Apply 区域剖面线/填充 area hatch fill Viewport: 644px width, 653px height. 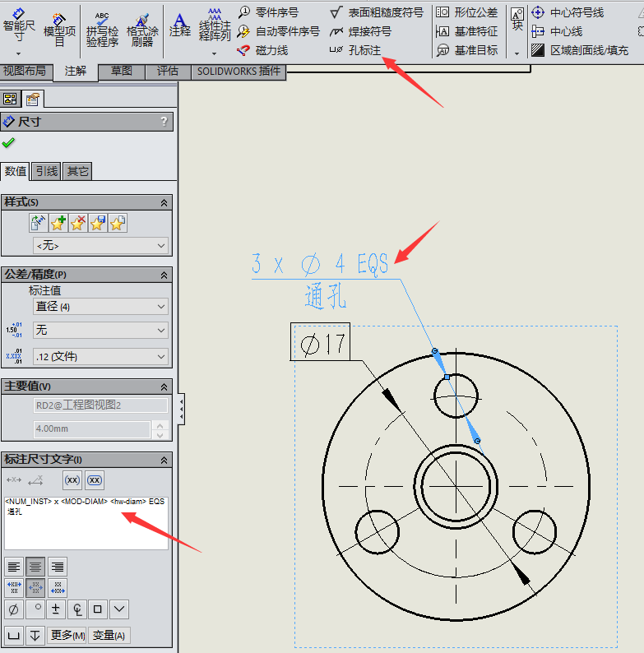[x=579, y=50]
